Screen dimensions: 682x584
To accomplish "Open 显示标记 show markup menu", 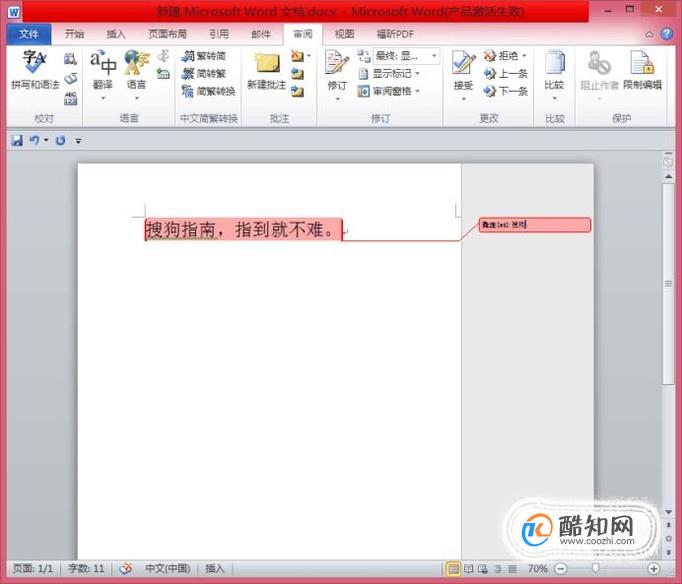I will (389, 73).
